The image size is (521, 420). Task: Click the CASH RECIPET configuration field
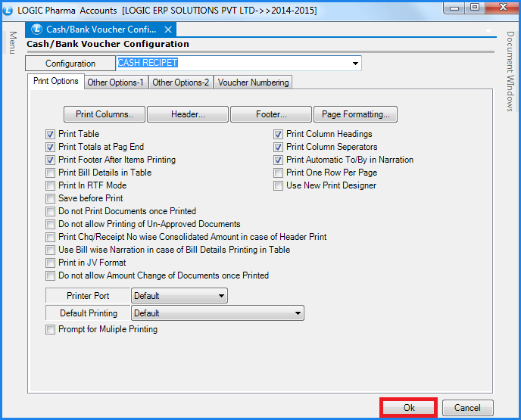pos(239,63)
